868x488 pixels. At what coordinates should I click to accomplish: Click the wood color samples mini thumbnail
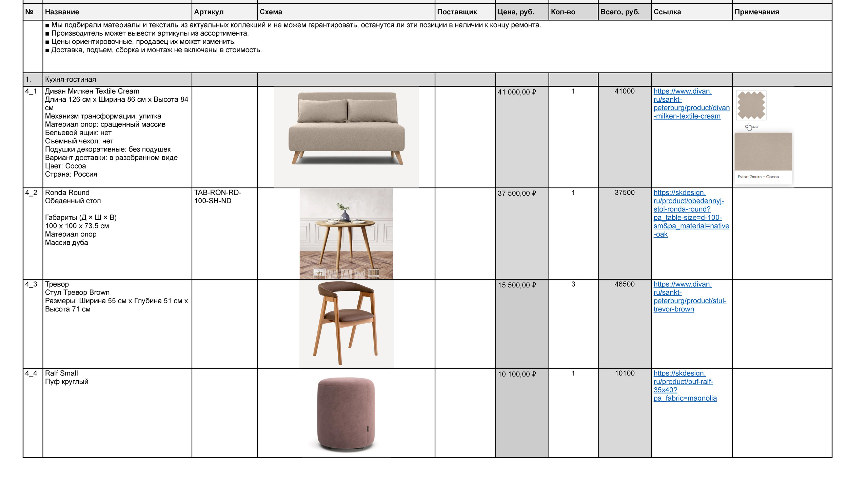click(373, 273)
